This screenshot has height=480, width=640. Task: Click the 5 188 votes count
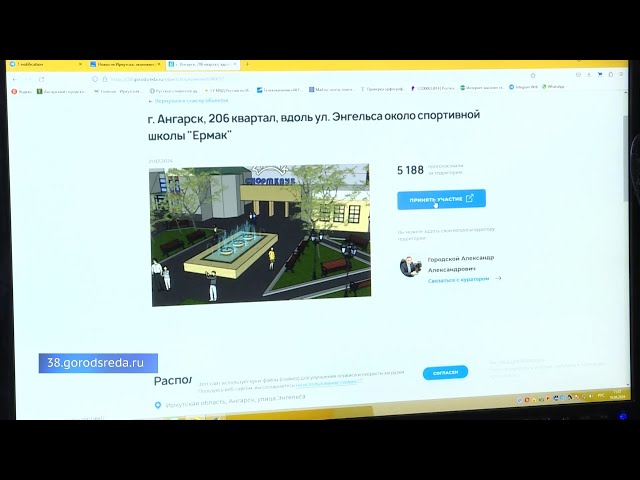coord(410,170)
